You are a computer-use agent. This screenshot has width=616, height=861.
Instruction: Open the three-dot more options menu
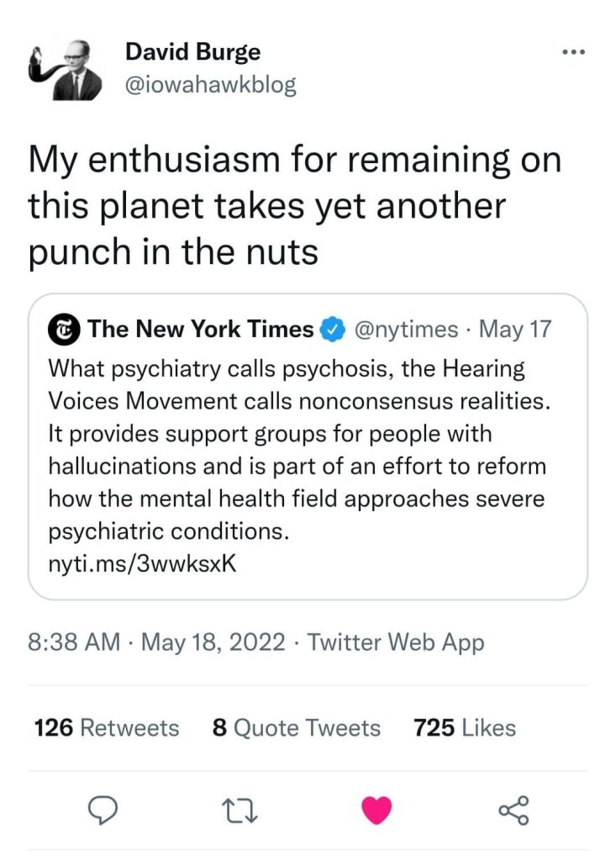pos(572,52)
